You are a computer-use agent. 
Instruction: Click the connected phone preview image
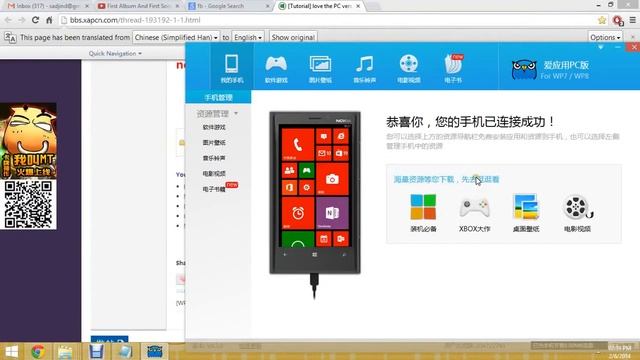(x=315, y=192)
